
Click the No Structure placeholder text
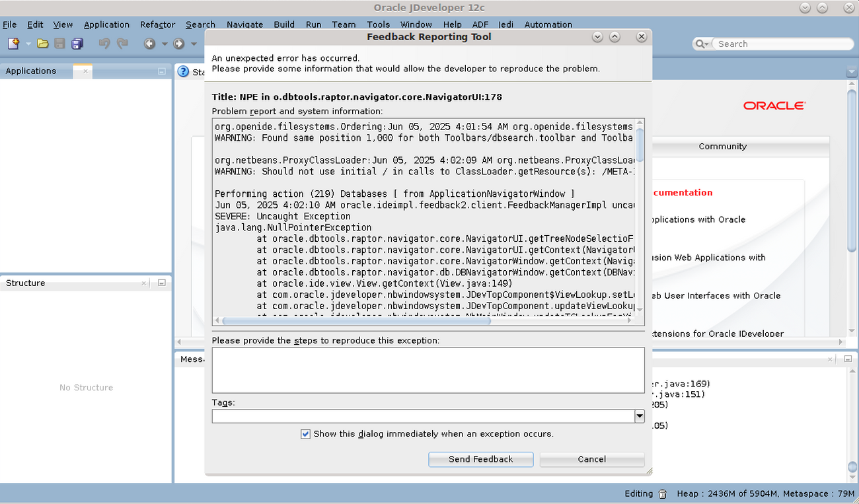click(x=86, y=387)
